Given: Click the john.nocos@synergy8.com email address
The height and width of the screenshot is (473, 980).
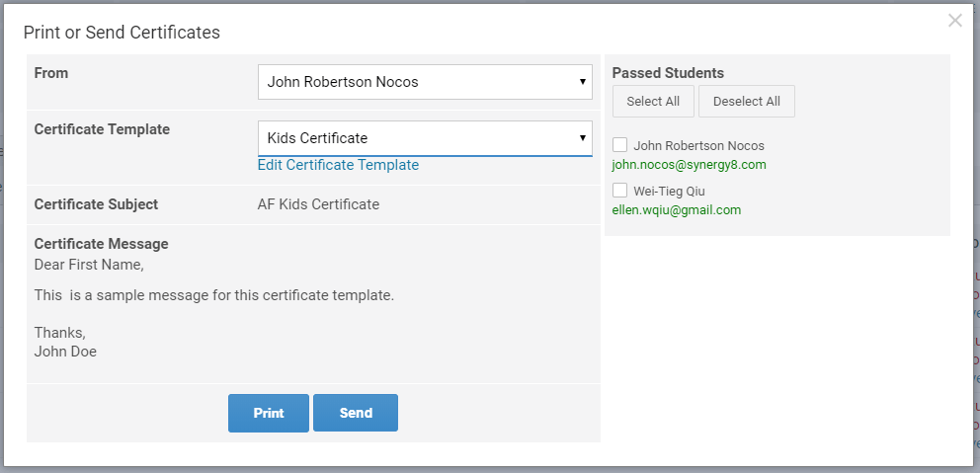Looking at the screenshot, I should tap(689, 165).
